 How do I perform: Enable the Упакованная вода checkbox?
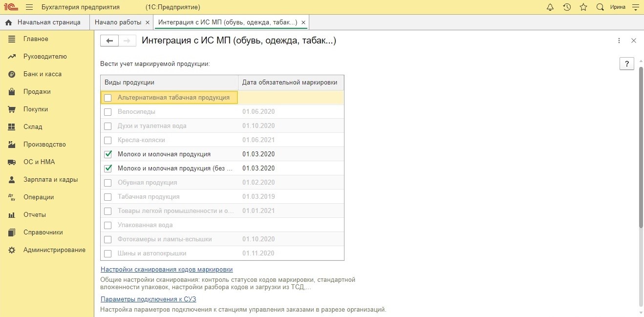pos(108,225)
